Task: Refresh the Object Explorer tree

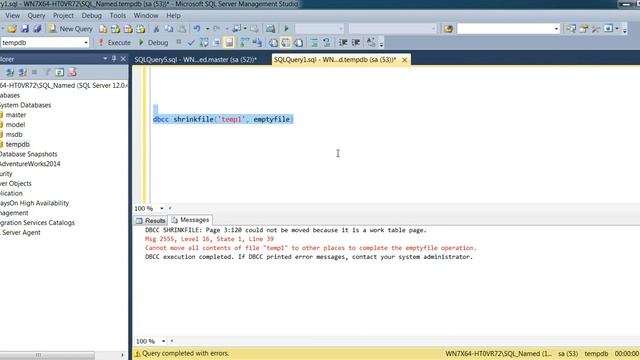Action: [x=60, y=72]
